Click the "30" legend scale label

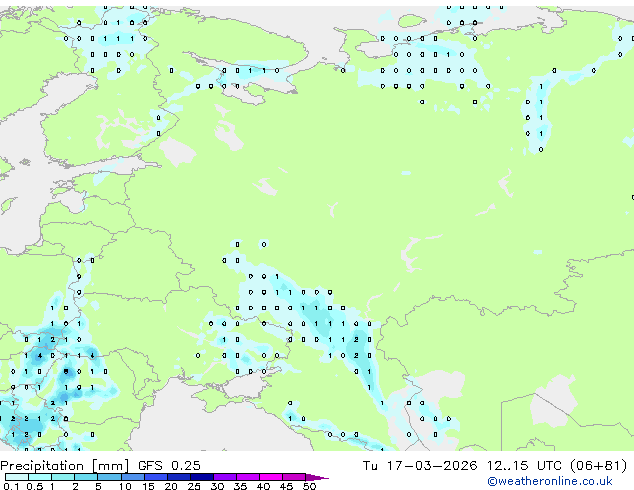pyautogui.click(x=217, y=486)
